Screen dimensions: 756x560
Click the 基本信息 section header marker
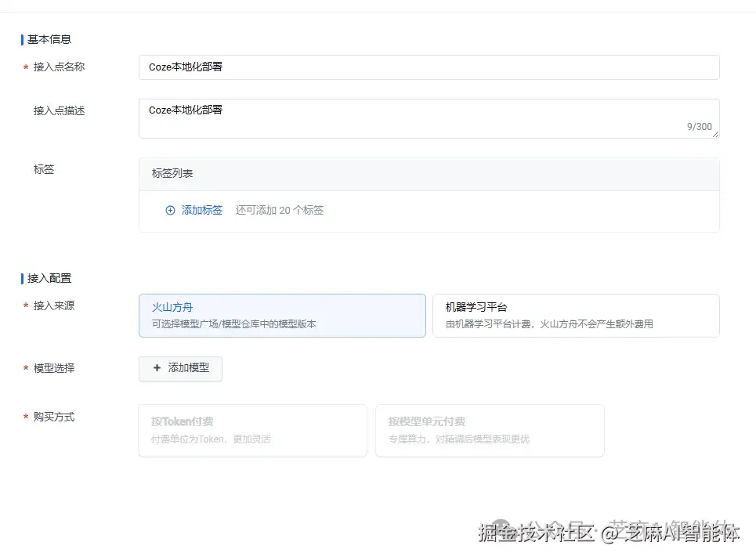20,38
